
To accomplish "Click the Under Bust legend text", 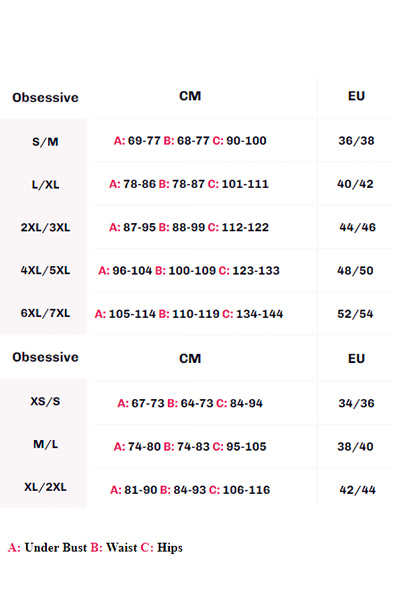I will (x=56, y=548).
